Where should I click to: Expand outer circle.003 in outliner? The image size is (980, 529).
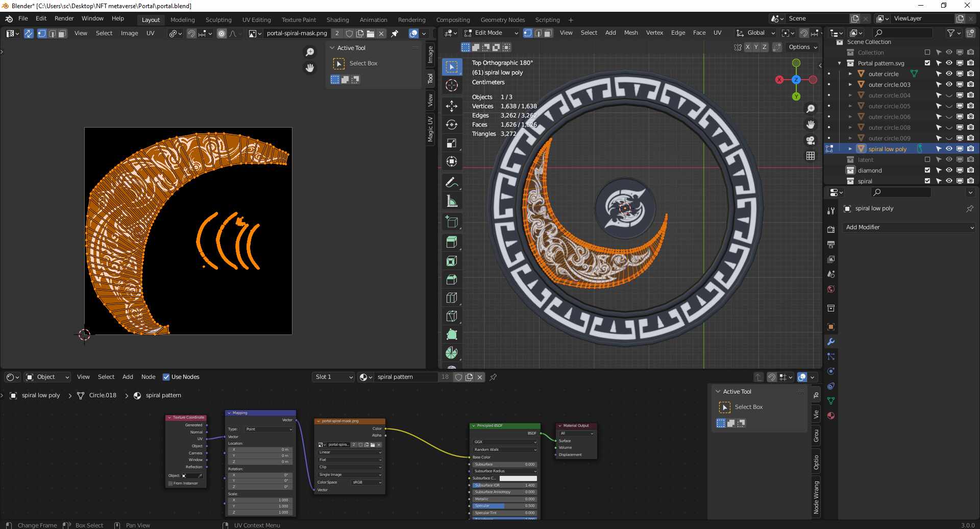(x=850, y=85)
